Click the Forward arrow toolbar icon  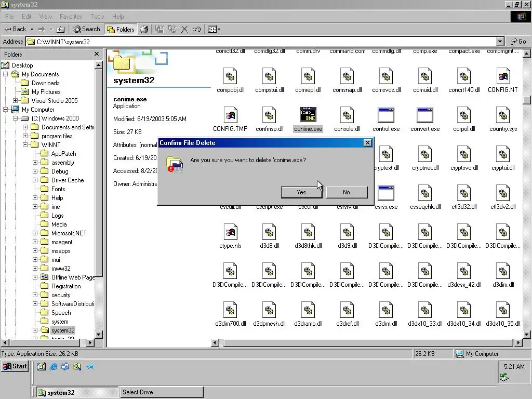(42, 29)
